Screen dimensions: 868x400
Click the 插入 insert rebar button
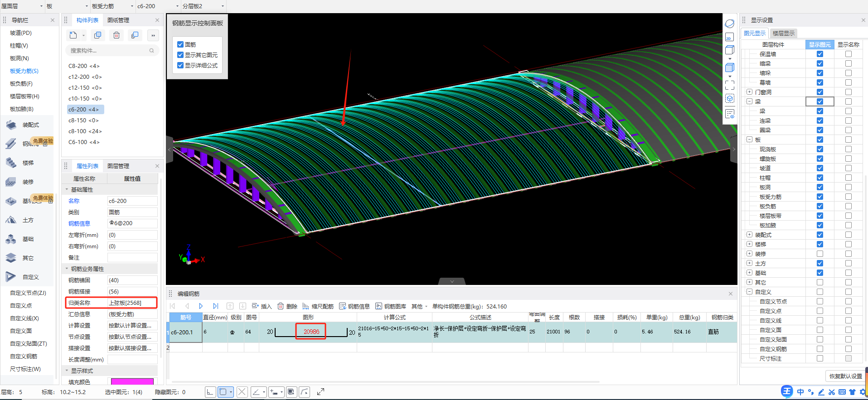tap(262, 306)
